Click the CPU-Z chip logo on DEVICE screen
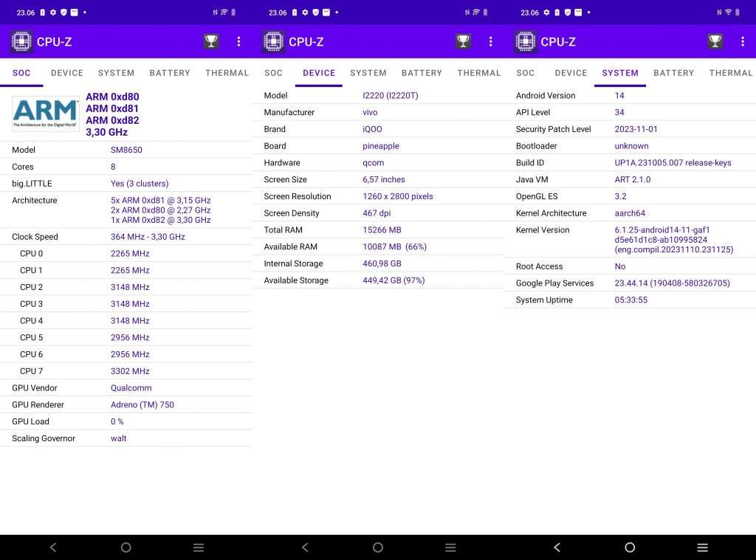The width and height of the screenshot is (756, 560). point(273,41)
